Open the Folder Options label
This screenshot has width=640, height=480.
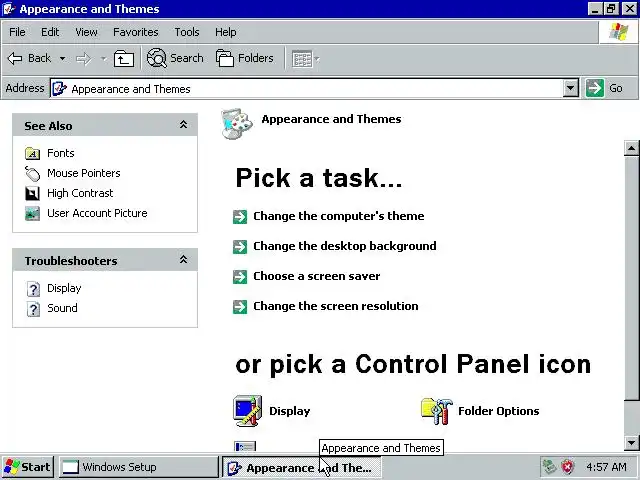pos(499,411)
